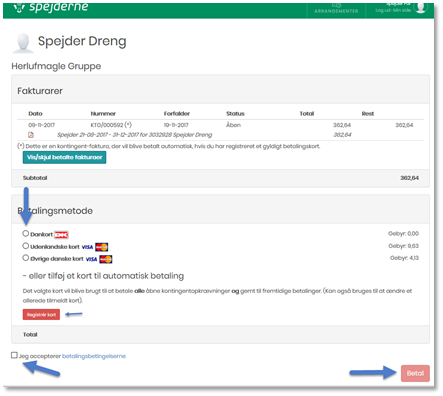This screenshot has width=443, height=396.
Task: Click the Spejder Dreng profile picture
Action: [23, 43]
